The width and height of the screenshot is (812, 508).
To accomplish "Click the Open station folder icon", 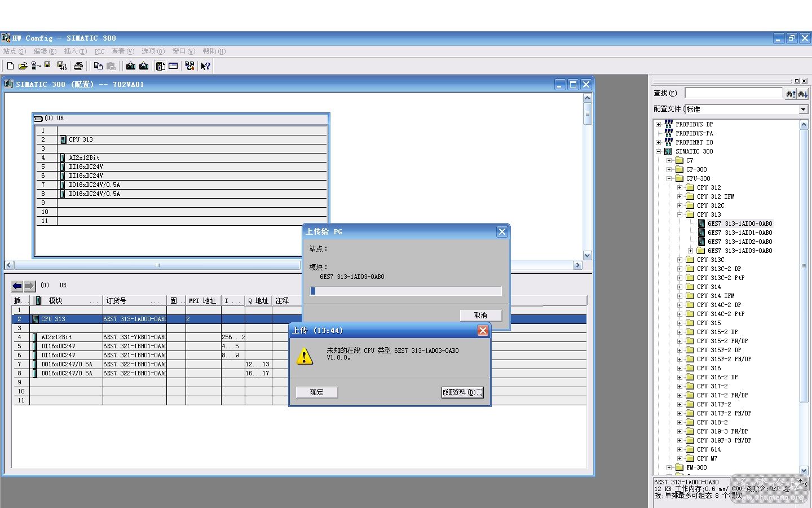I will pyautogui.click(x=23, y=66).
